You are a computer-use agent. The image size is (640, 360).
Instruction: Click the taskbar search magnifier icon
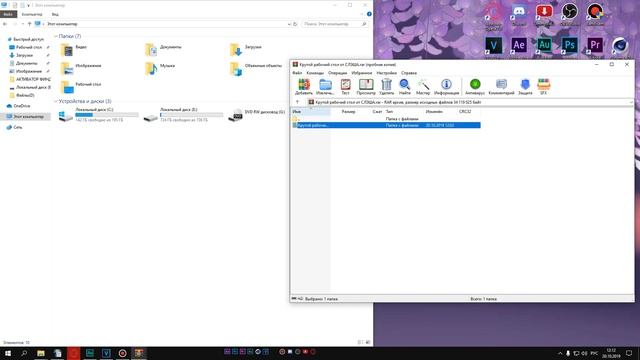pyautogui.click(x=24, y=353)
